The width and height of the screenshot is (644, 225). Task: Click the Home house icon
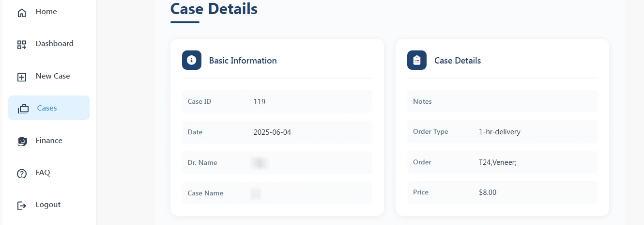click(x=22, y=13)
